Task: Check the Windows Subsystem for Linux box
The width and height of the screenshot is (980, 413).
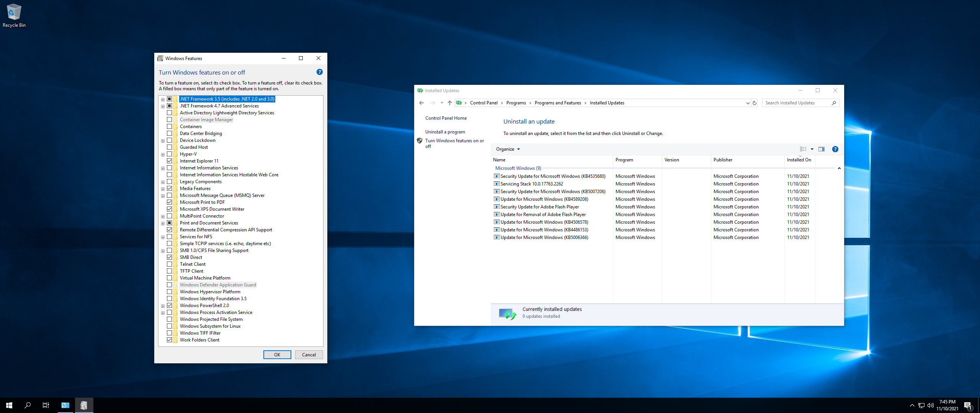Action: pos(169,326)
